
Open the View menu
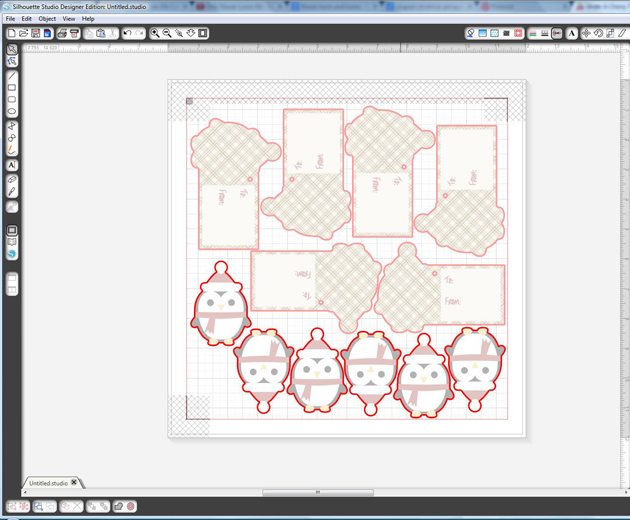(x=69, y=18)
